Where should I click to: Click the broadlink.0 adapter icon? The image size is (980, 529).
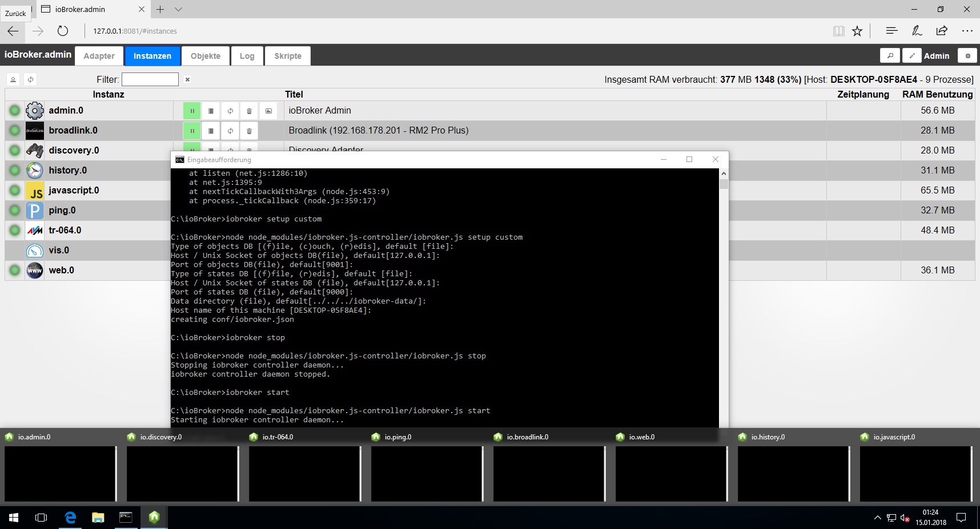coord(35,131)
